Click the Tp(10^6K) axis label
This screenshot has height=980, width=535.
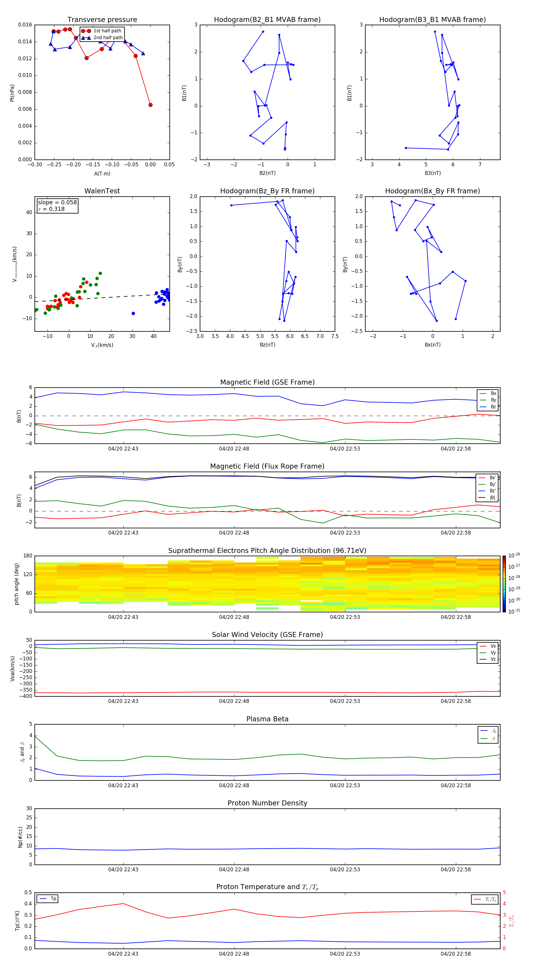click(x=17, y=921)
